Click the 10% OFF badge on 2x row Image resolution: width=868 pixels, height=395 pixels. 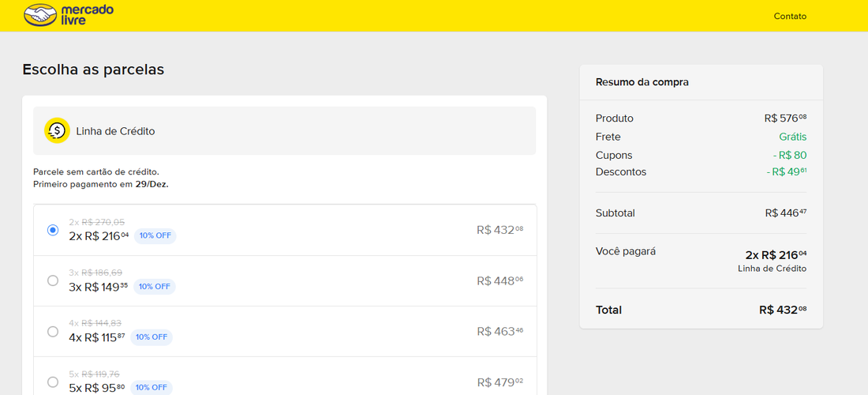155,235
